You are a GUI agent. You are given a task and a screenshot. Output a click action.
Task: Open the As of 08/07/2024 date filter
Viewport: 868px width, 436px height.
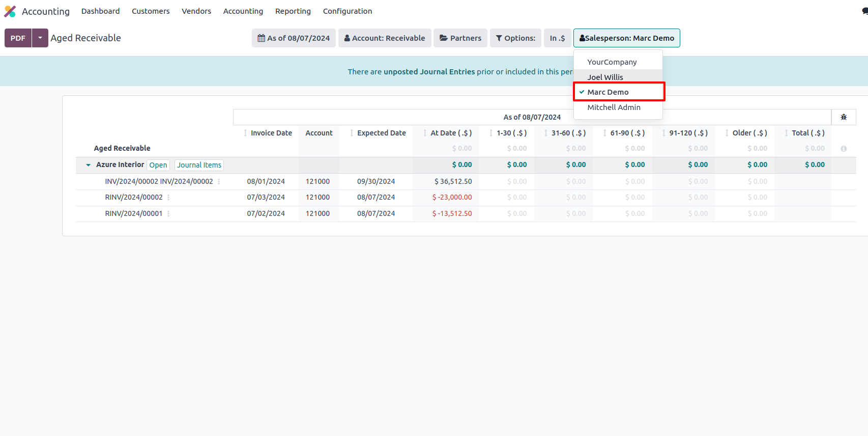(x=294, y=38)
